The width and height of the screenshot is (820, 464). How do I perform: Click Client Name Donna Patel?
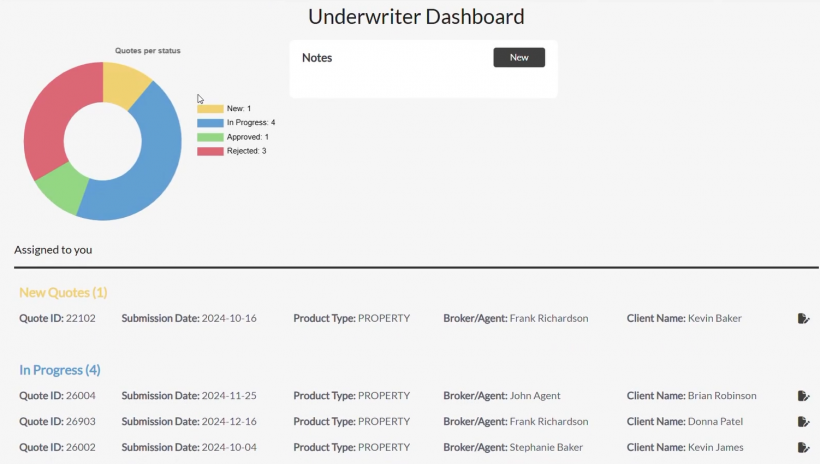tap(685, 421)
